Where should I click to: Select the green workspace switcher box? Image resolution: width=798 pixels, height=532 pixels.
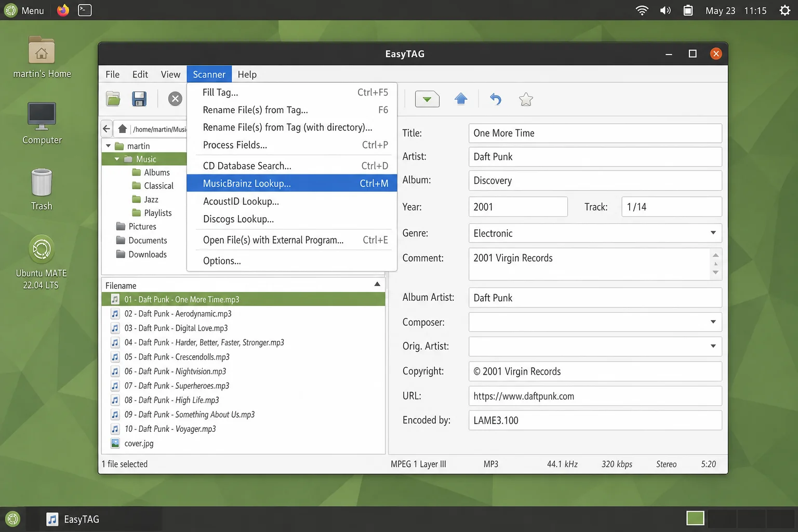(695, 518)
